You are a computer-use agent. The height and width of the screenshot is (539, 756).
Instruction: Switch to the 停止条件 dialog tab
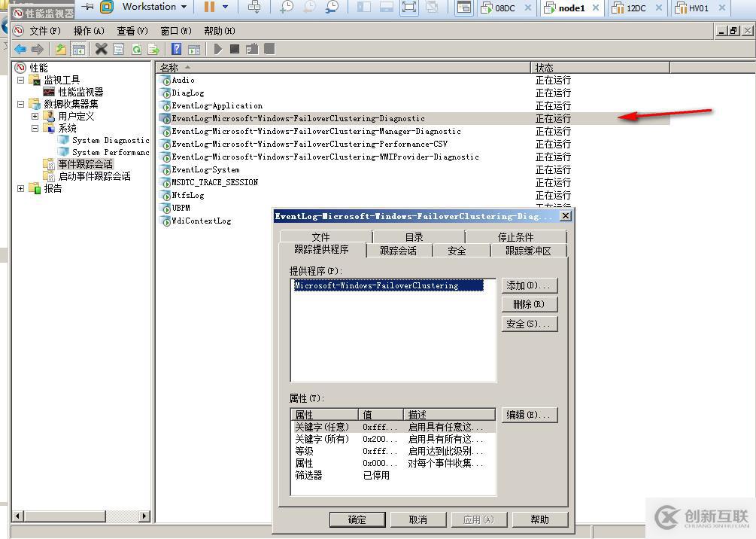516,237
